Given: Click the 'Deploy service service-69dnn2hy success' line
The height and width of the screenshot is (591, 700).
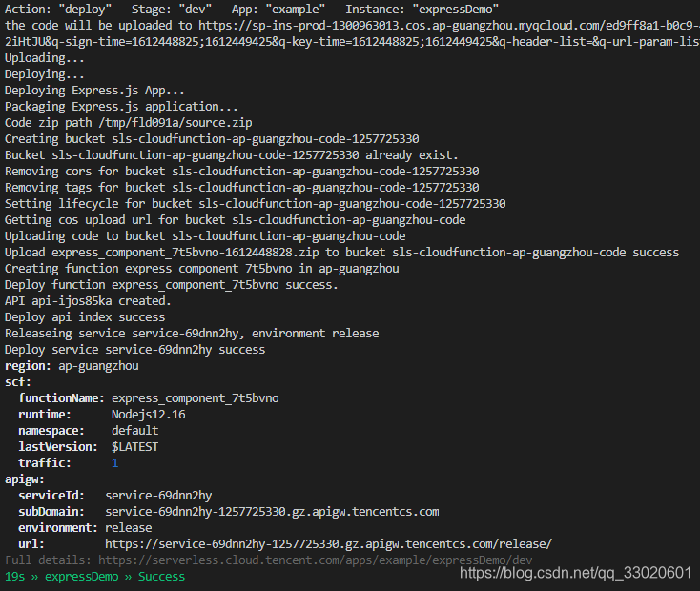Looking at the screenshot, I should click(x=134, y=349).
